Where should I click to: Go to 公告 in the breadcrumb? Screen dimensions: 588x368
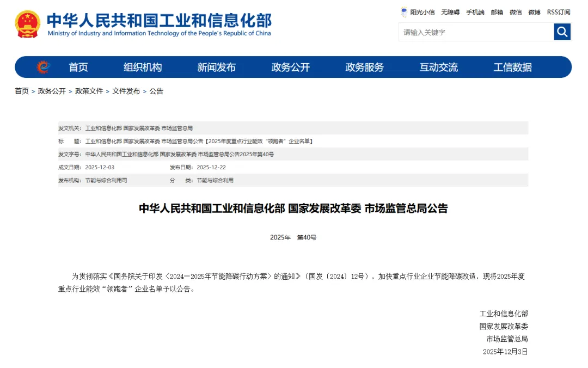click(156, 91)
